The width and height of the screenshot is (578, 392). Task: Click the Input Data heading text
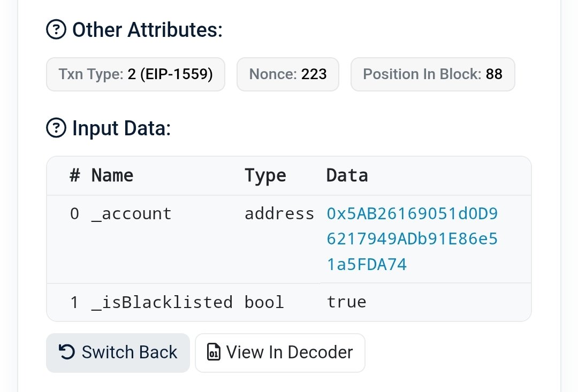click(x=121, y=128)
